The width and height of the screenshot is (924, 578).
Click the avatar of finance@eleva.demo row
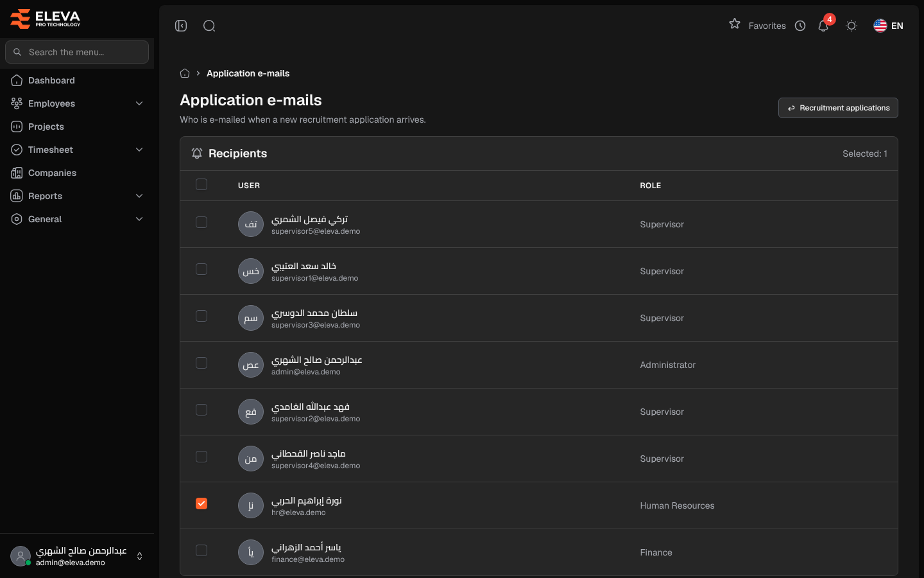(251, 552)
